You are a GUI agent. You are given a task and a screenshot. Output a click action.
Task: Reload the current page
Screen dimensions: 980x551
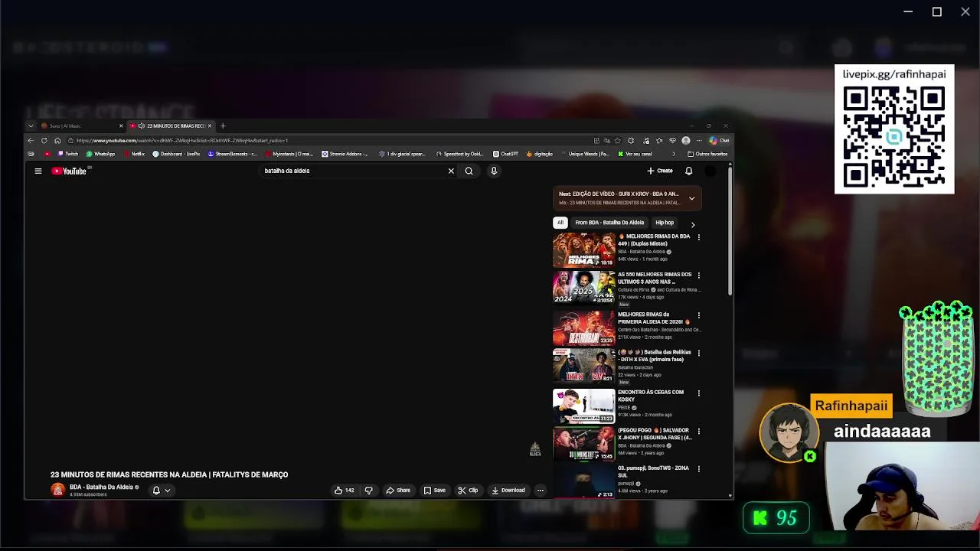click(44, 141)
